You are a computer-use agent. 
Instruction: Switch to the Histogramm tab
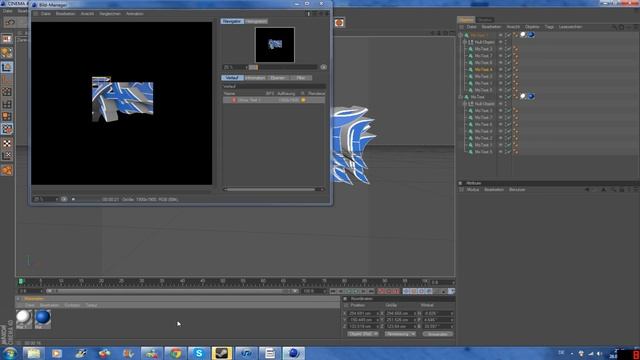pyautogui.click(x=256, y=21)
